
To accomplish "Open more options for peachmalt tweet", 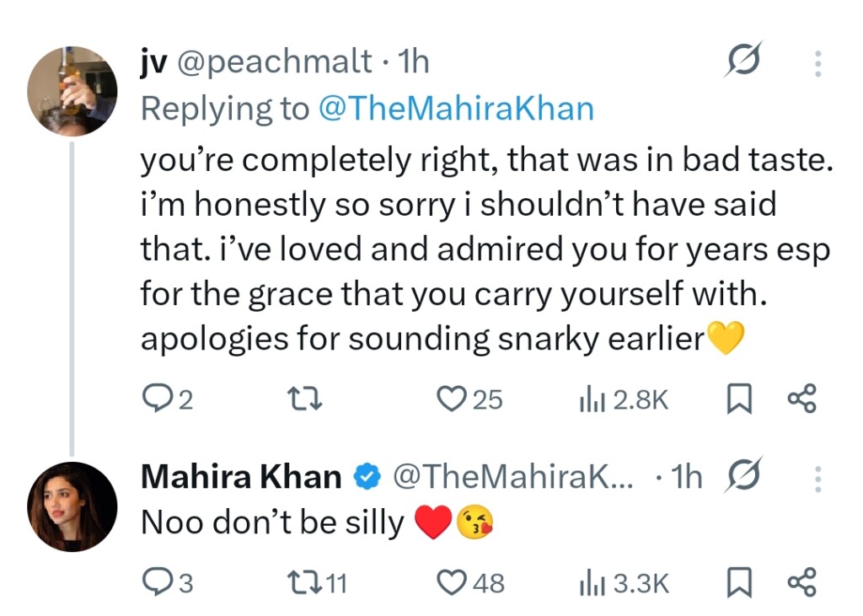I will 816,63.
